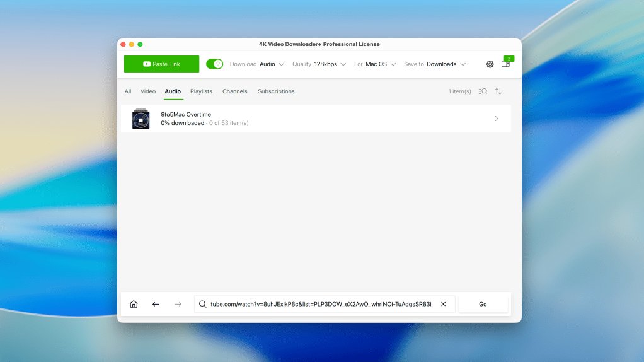Go to the Channels tab

point(235,91)
